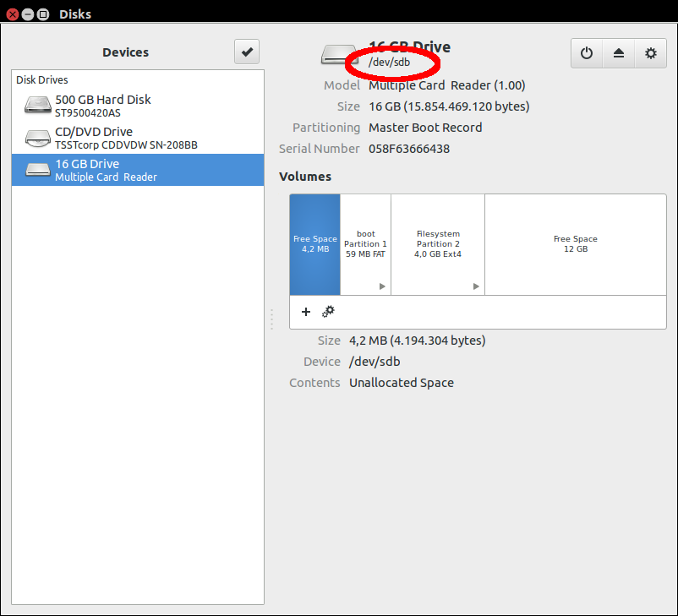Click the eject drive icon

619,53
